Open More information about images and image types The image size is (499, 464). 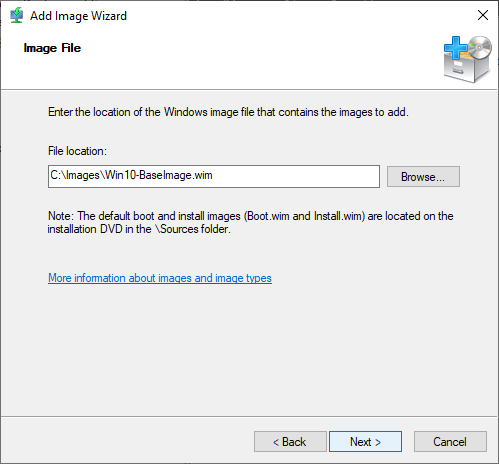pos(160,278)
